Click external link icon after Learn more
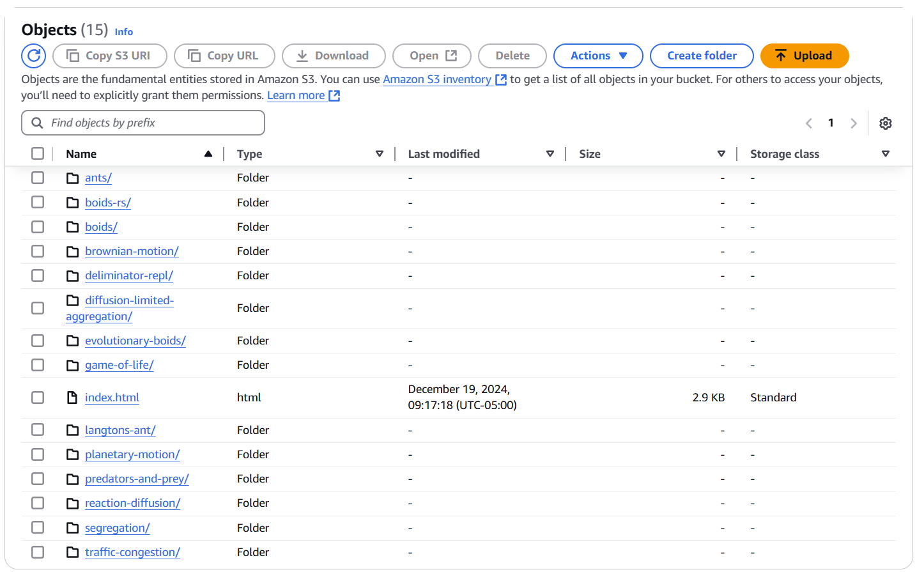The image size is (924, 572). coord(334,96)
